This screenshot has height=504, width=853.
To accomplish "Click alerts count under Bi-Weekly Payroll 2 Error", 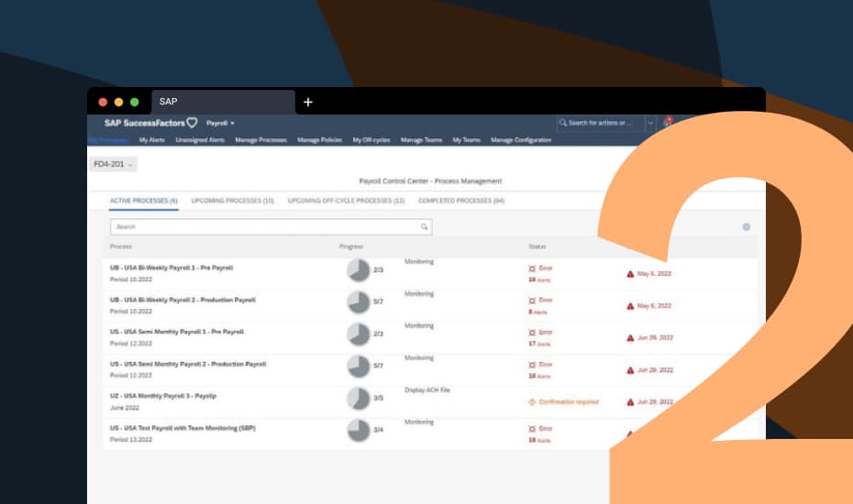I will (537, 312).
